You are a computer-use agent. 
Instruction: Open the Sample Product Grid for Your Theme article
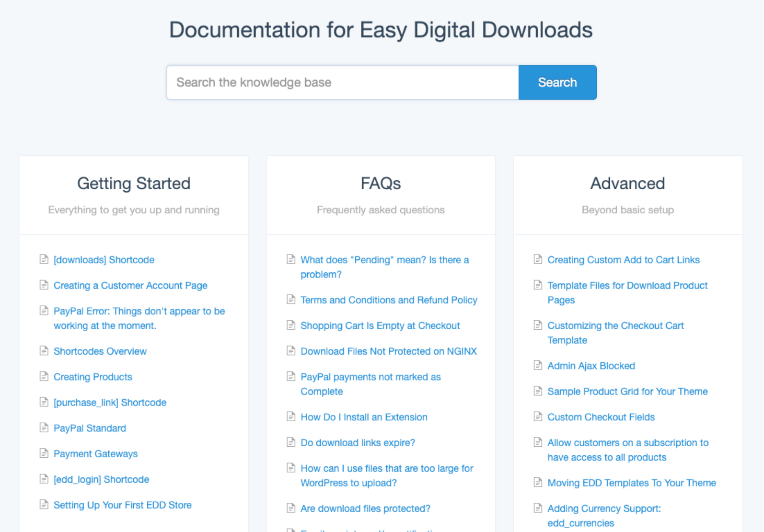click(628, 391)
